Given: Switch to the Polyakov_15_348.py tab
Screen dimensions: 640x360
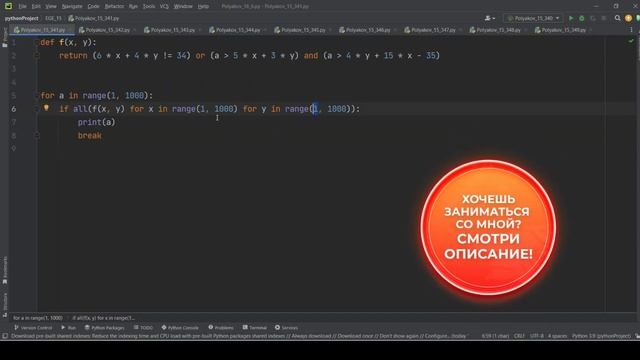Looking at the screenshot, I should [498, 30].
